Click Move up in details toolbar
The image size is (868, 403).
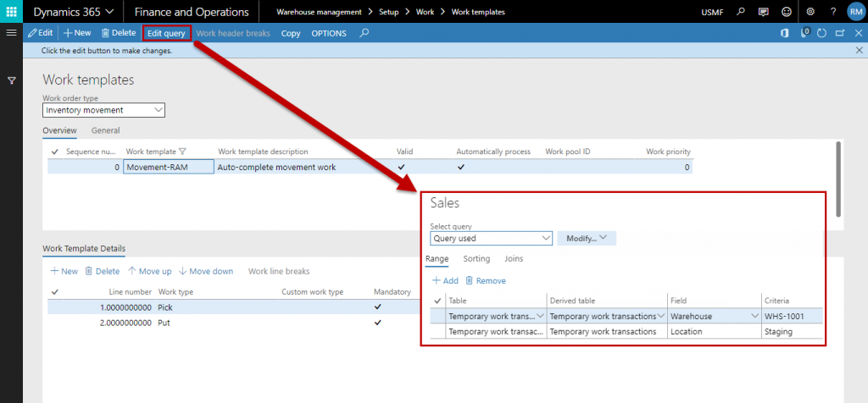click(150, 272)
